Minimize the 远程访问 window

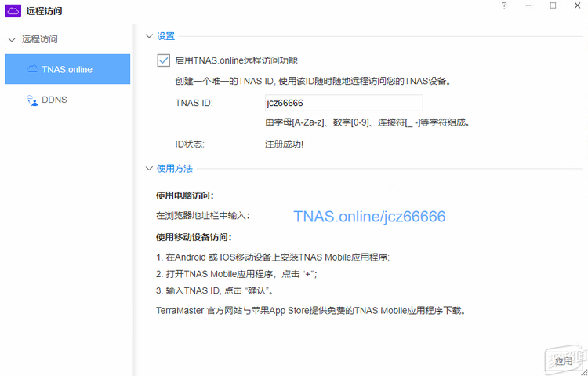[528, 6]
